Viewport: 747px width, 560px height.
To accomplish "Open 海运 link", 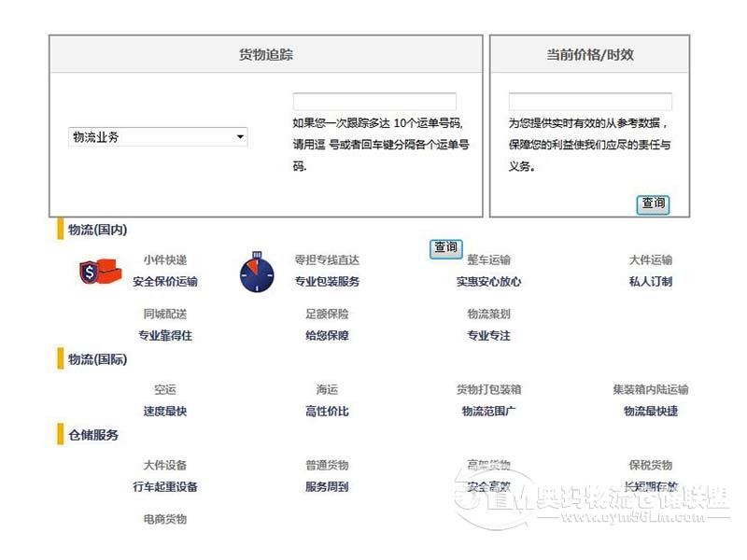I will pos(327,389).
